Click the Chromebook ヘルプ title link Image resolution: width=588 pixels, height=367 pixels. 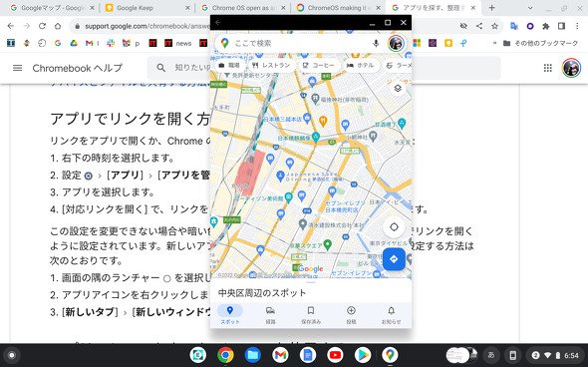(78, 68)
